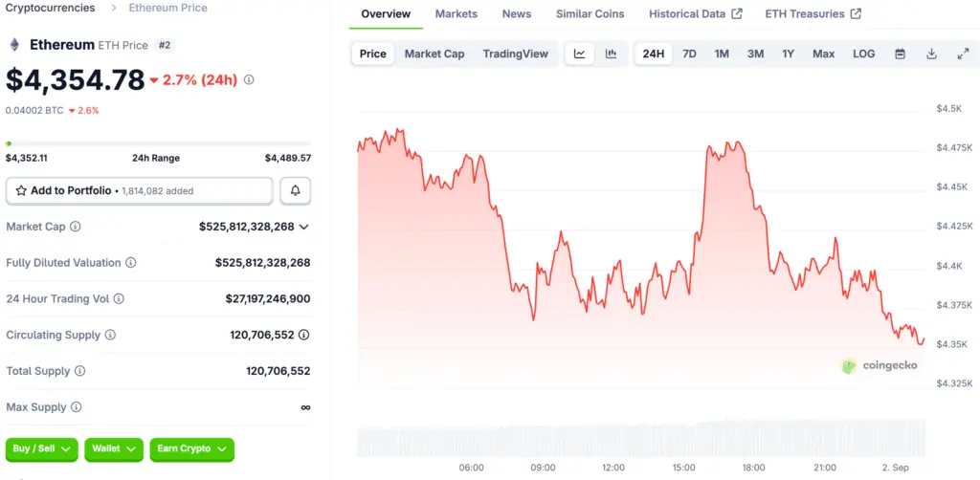This screenshot has height=480, width=980.
Task: Switch to candlestick chart icon
Action: (611, 54)
